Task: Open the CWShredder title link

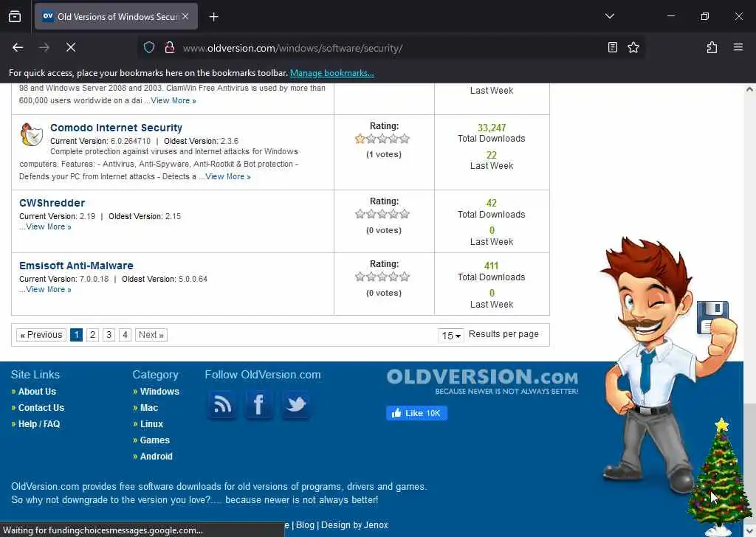Action: 52,203
